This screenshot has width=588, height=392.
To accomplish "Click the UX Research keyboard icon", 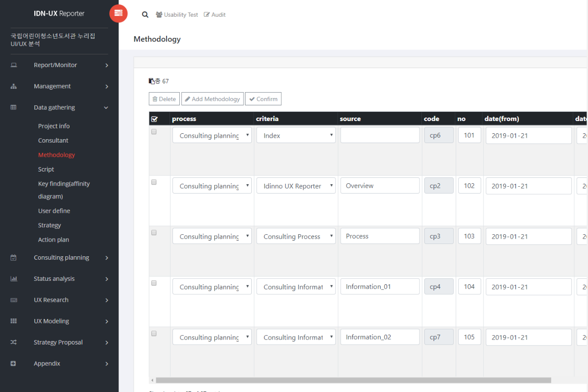I will tap(14, 300).
